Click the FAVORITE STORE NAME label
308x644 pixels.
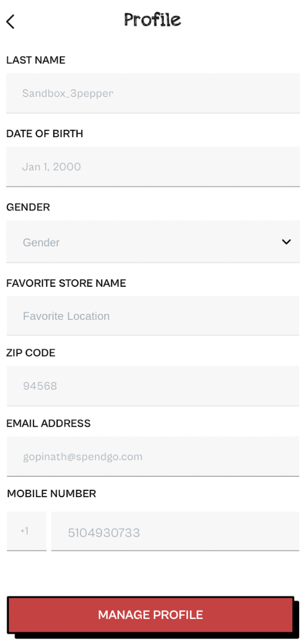click(x=66, y=283)
